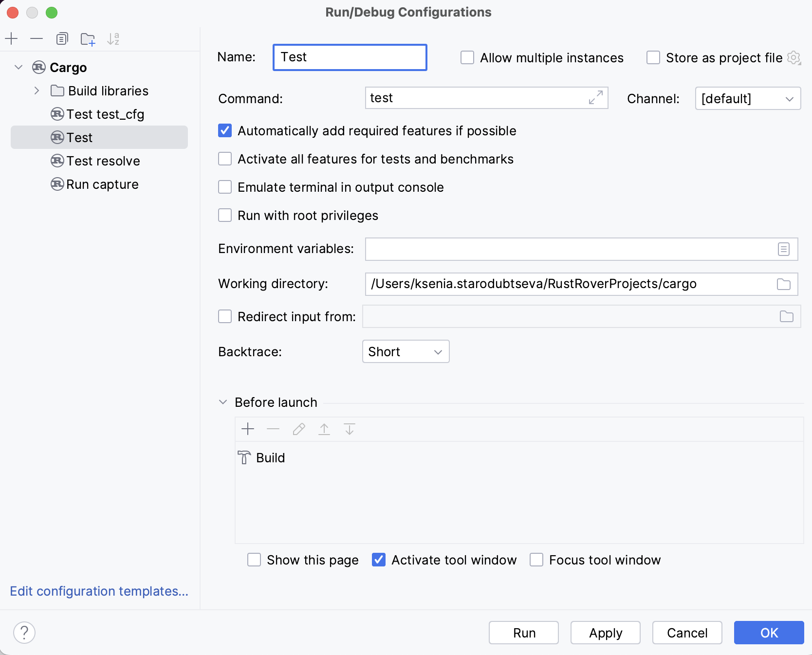812x655 pixels.
Task: Remove the selected configuration
Action: point(37,39)
